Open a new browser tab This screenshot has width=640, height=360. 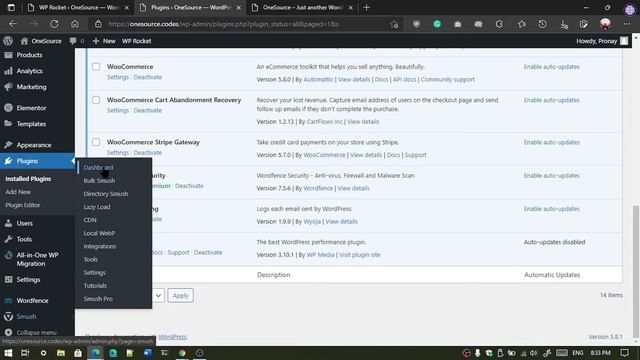pos(367,7)
